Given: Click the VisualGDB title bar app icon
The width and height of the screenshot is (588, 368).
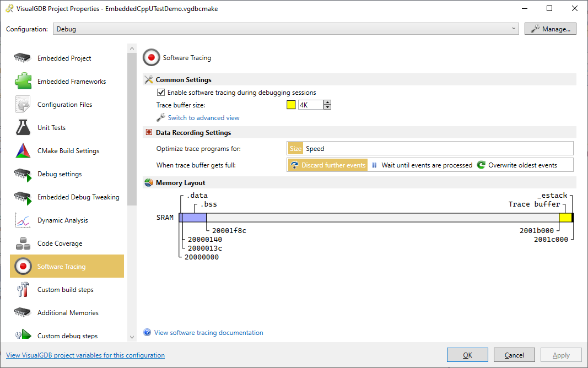Looking at the screenshot, I should 9,8.
